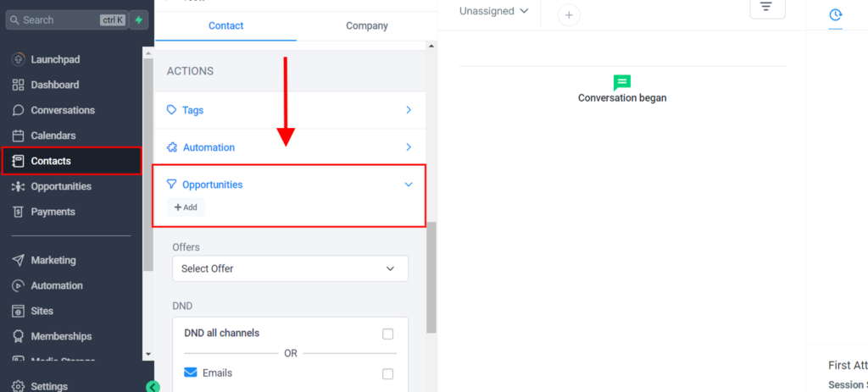Select the Contact tab
The image size is (868, 392).
coord(225,25)
